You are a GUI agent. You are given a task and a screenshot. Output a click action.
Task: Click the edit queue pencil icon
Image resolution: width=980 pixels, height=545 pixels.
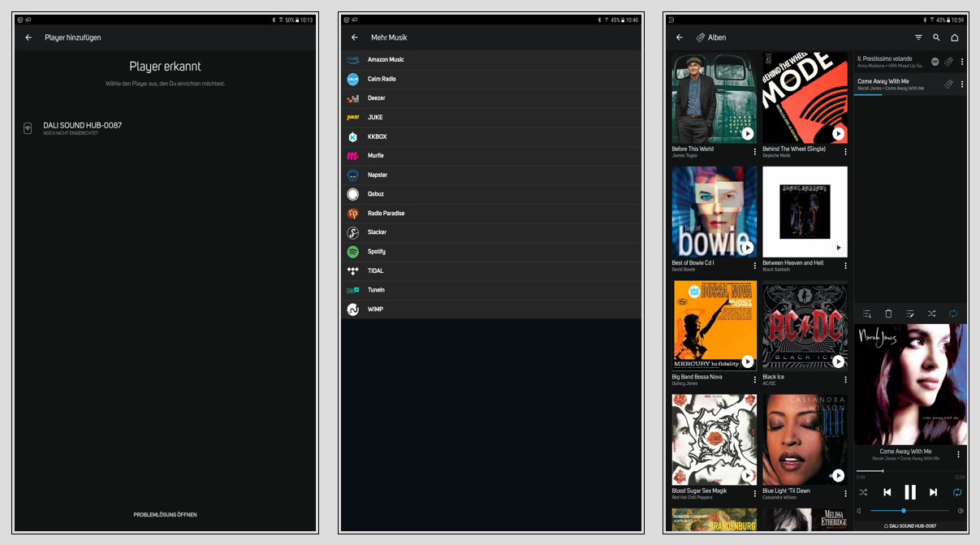click(910, 314)
